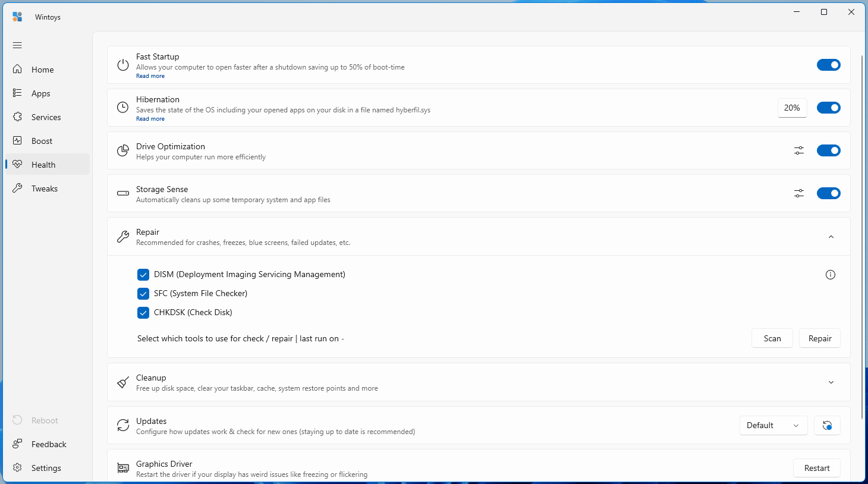868x484 pixels.
Task: Restart the graphics driver
Action: tap(817, 468)
